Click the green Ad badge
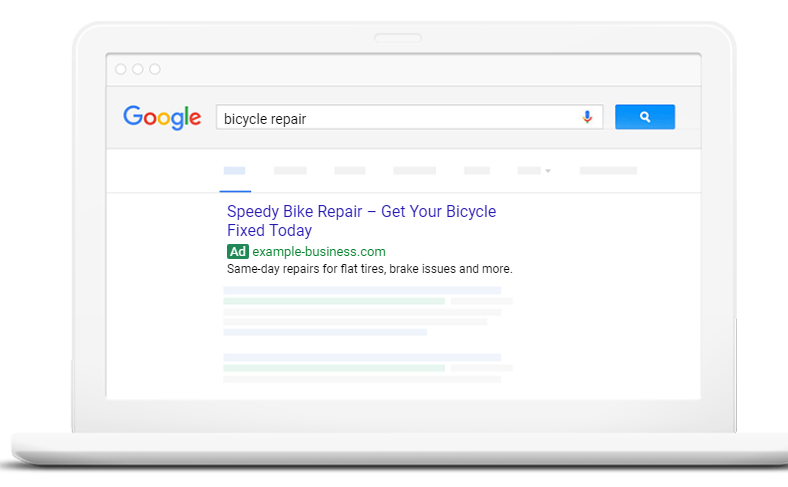Viewport: 788px width, 487px height. (237, 251)
